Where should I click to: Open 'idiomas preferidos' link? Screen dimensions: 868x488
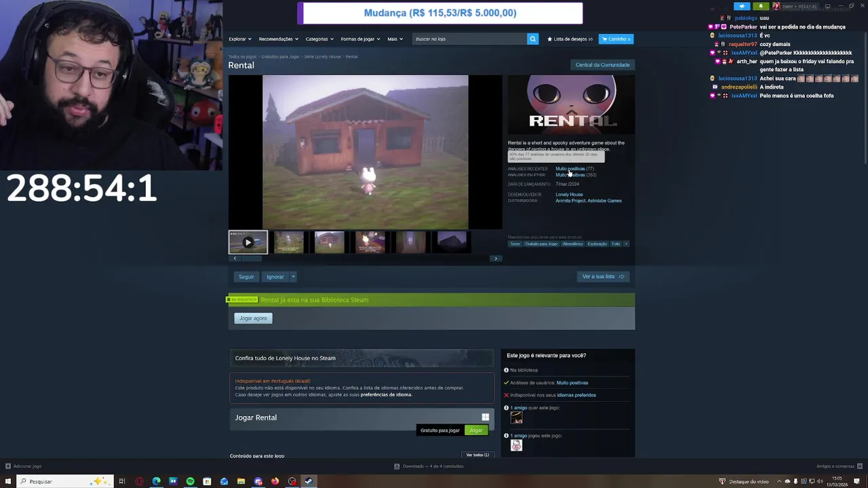pos(576,395)
